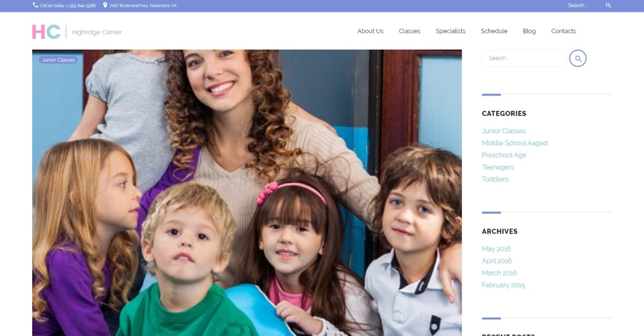
Task: Open the Preschool Age category
Action: (x=504, y=155)
